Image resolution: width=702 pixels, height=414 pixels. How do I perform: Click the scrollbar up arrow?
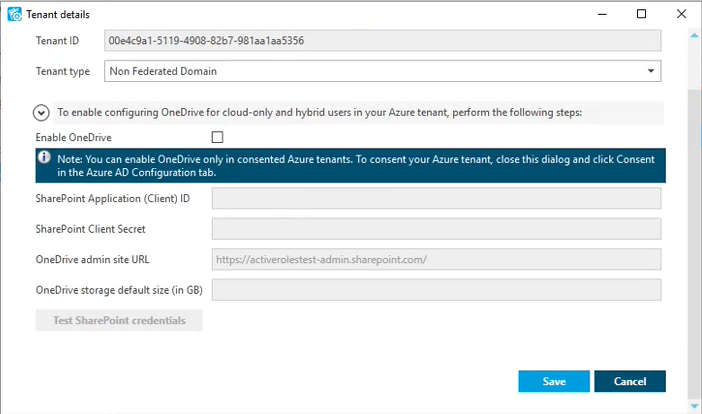click(694, 35)
